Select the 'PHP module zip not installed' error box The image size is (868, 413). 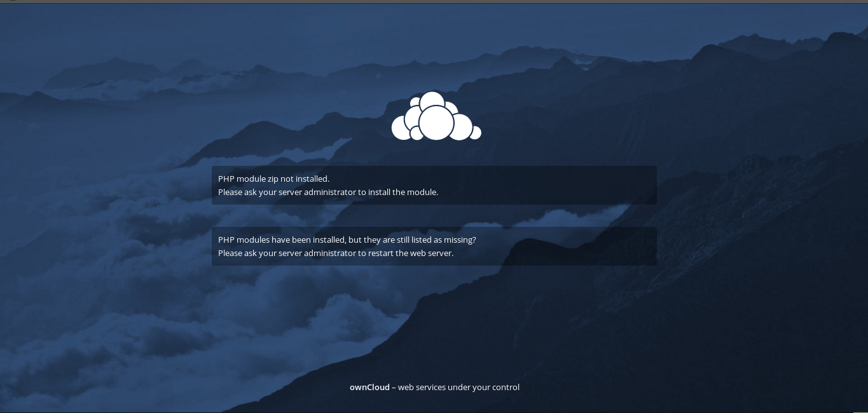[434, 185]
